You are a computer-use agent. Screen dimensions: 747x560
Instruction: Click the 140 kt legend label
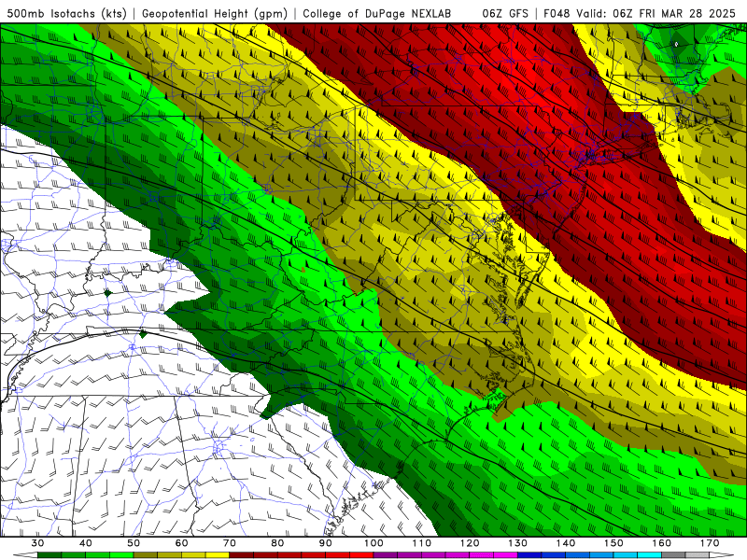(x=566, y=543)
